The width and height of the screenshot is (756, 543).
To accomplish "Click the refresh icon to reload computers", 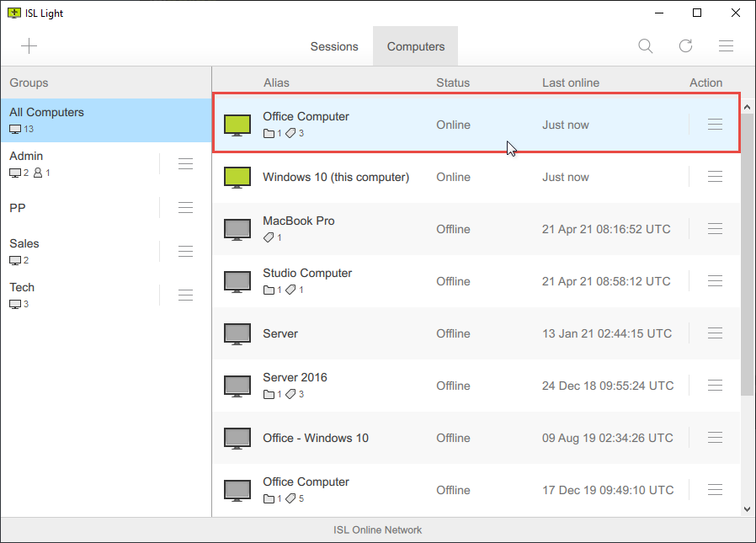I will [685, 45].
